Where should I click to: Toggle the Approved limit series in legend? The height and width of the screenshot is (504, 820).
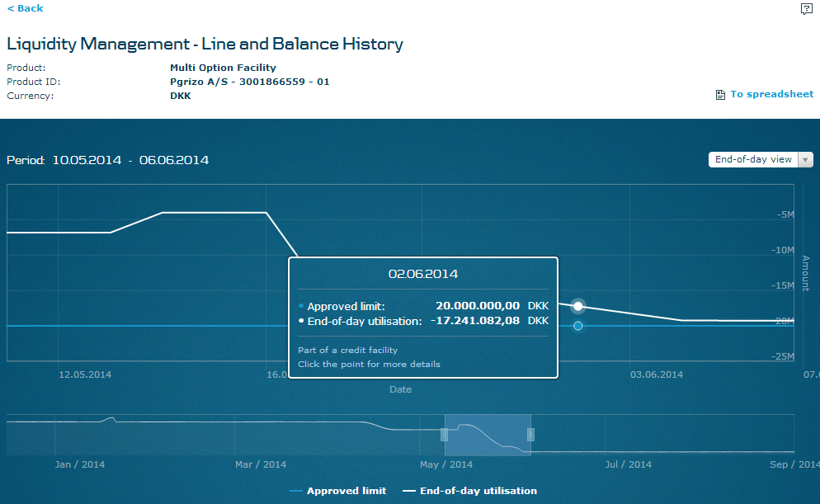pyautogui.click(x=346, y=491)
